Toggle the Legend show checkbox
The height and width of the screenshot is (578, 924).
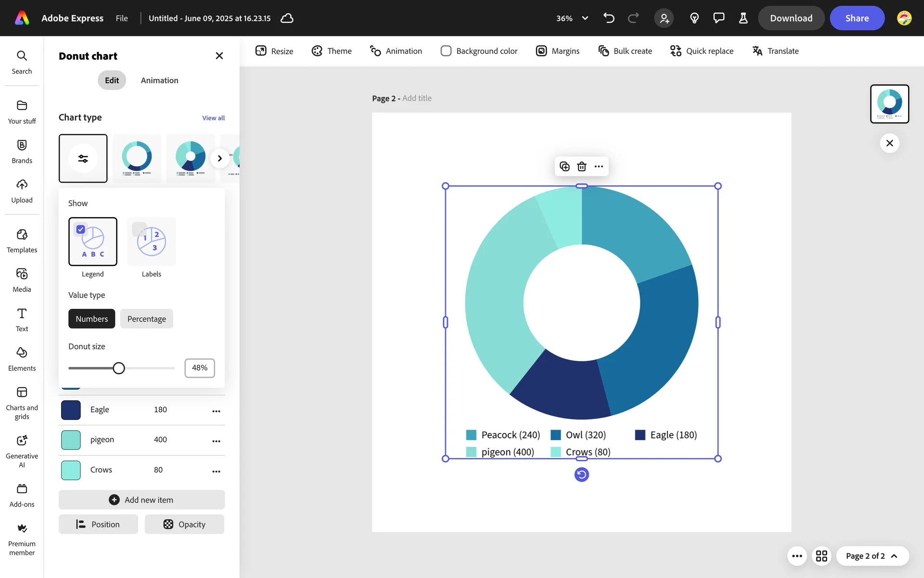81,230
